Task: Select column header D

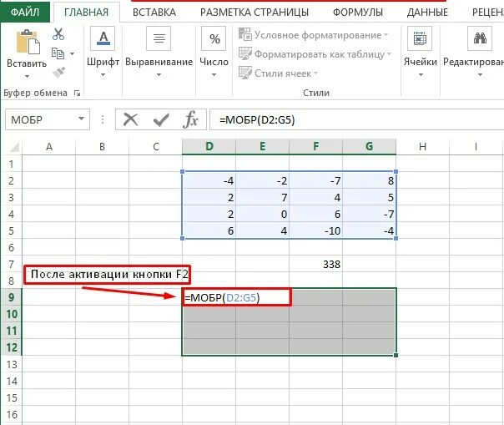Action: pos(209,147)
